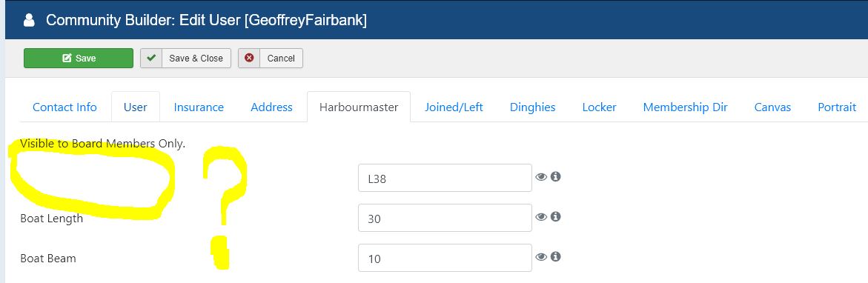868x283 pixels.
Task: Click the info icon next to L38 field
Action: tap(556, 176)
